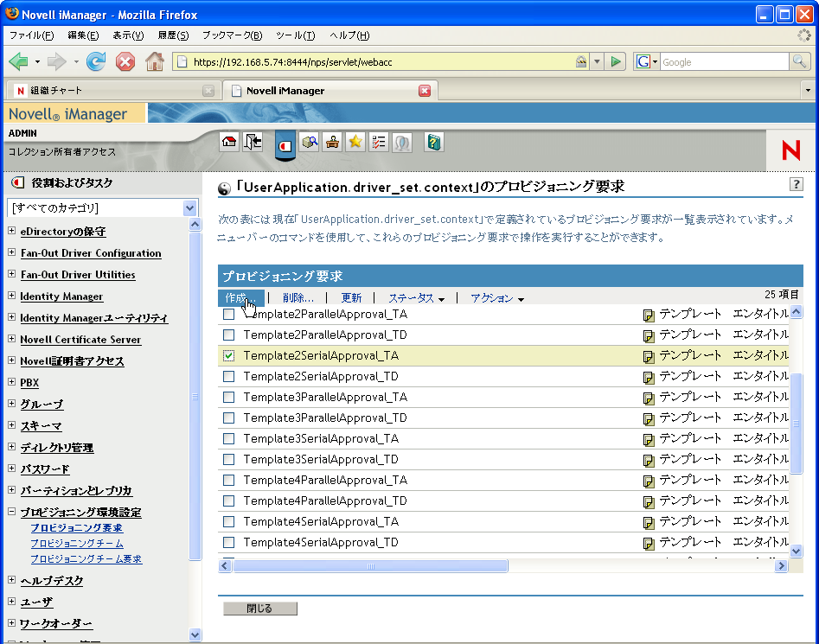Expand the Novell Certificate Server node
The width and height of the screenshot is (819, 644).
click(x=11, y=339)
